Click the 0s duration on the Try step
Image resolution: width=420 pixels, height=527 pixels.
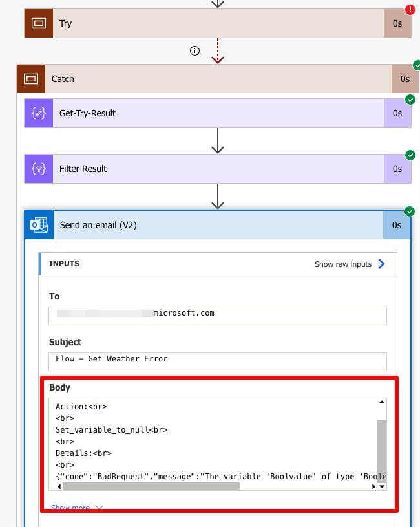(x=397, y=23)
